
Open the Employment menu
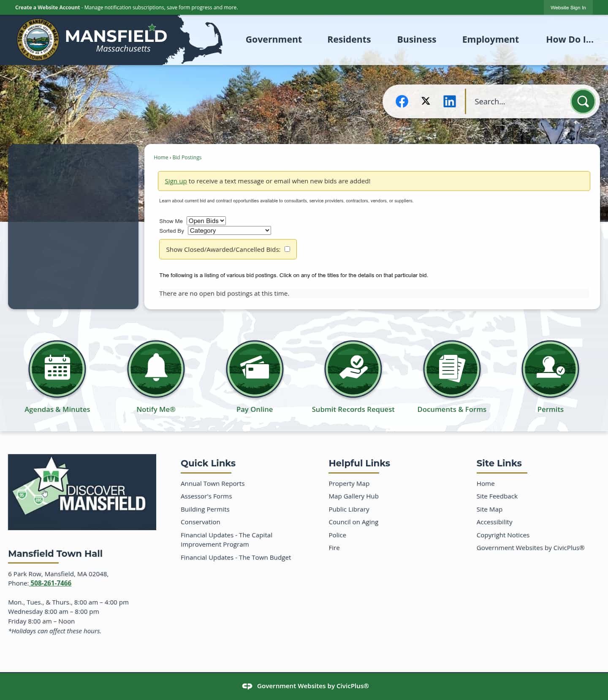[491, 39]
